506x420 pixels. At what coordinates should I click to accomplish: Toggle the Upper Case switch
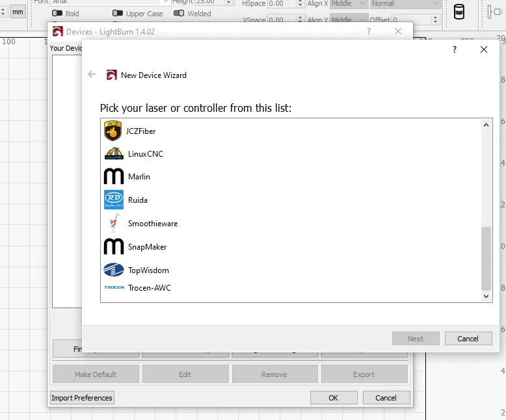118,13
